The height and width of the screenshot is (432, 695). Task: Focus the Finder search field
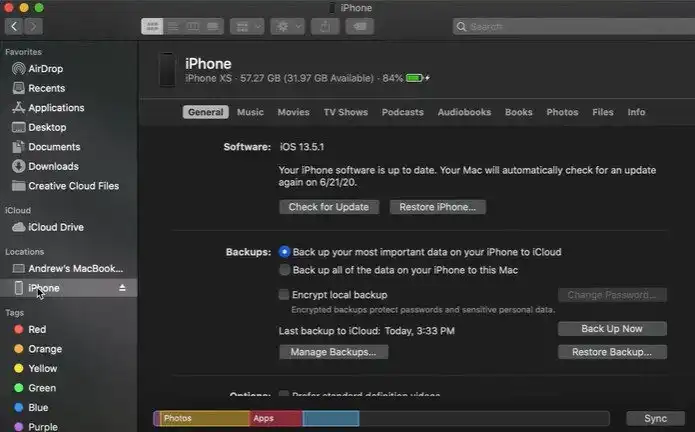(574, 27)
